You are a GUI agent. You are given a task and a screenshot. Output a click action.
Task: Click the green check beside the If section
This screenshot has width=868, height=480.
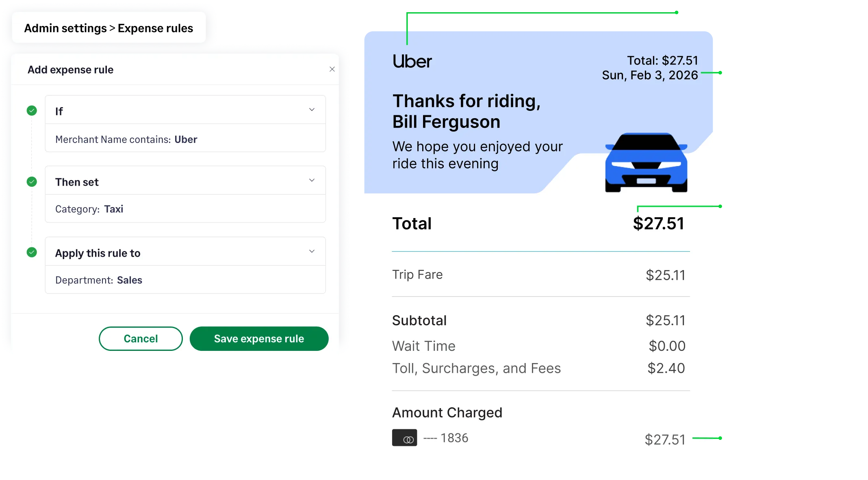32,110
